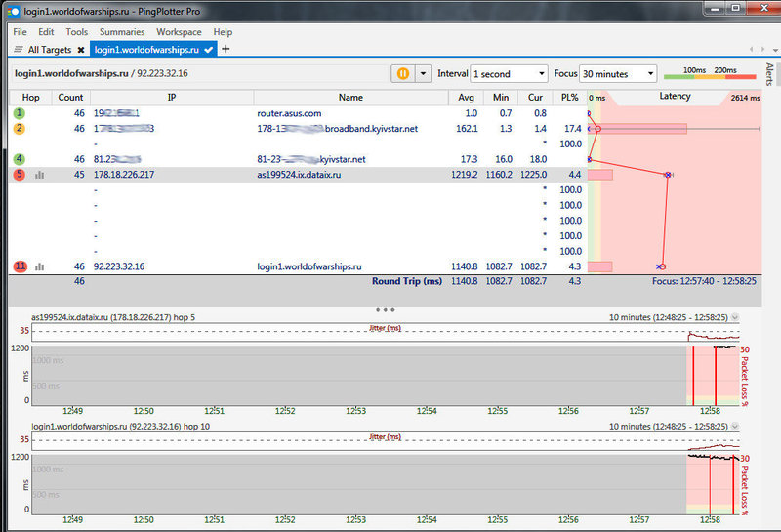Click the hop 4 green circle
781x532 pixels.
(x=19, y=159)
